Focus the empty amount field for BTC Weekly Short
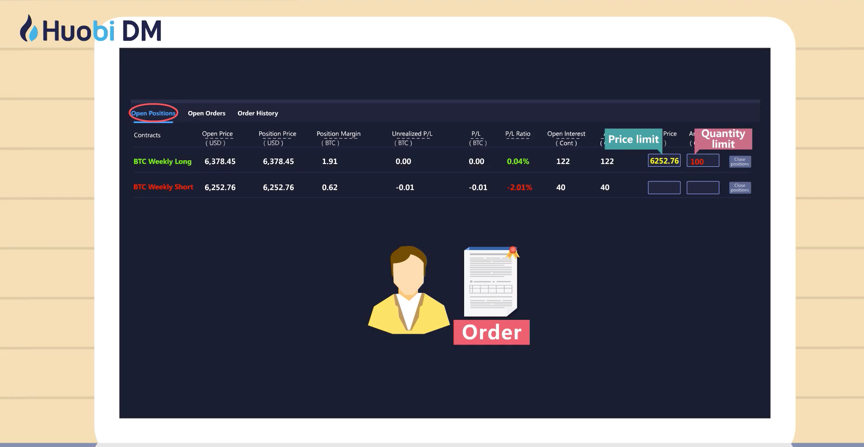 703,187
